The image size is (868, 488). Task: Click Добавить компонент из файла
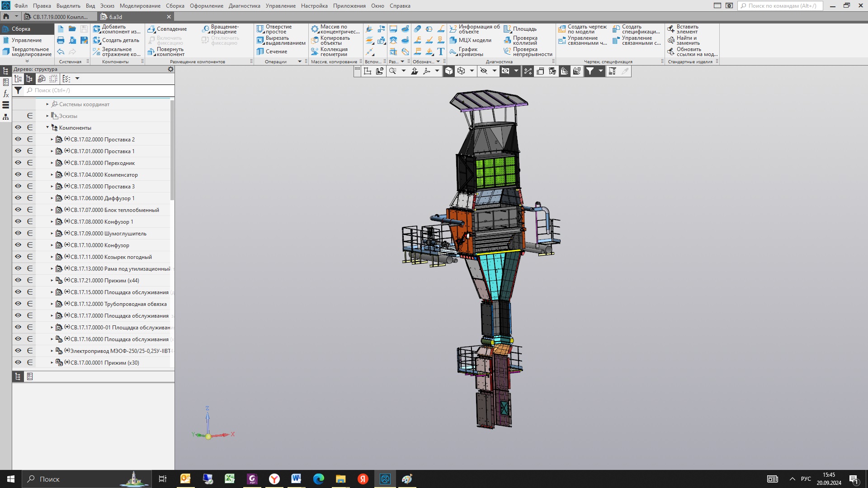coord(117,29)
